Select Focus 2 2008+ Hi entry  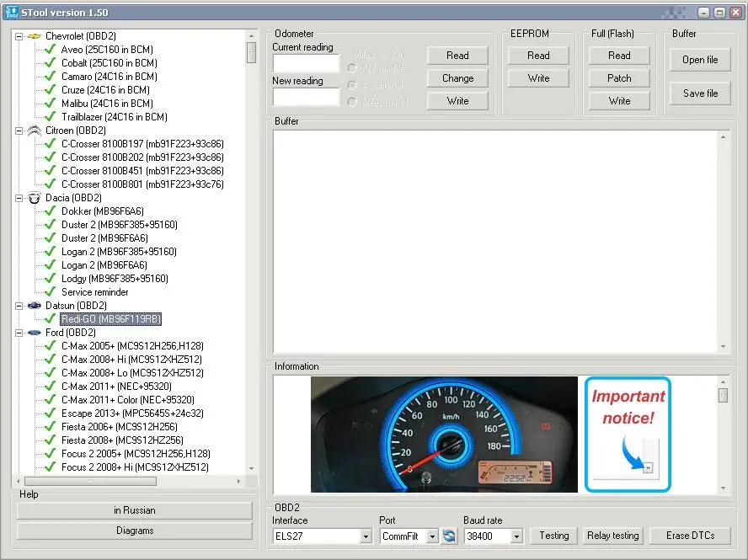pos(135,467)
